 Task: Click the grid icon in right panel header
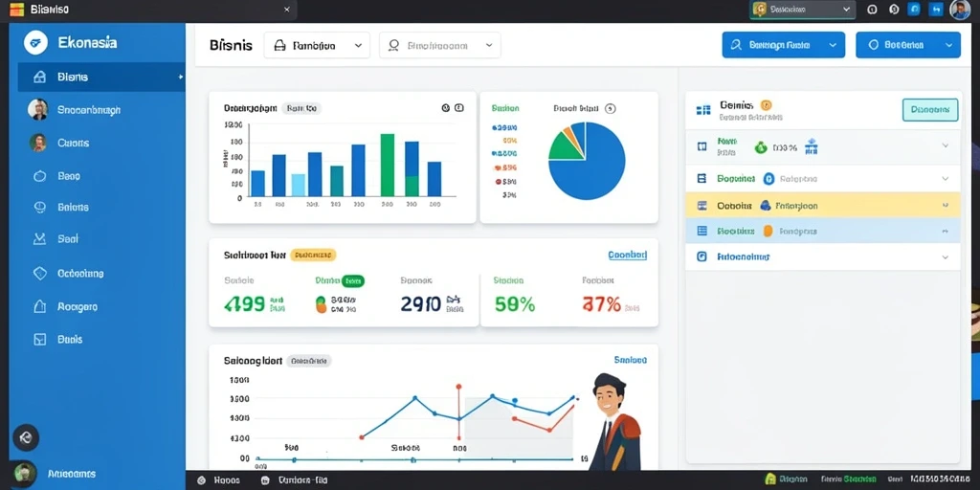[x=703, y=110]
